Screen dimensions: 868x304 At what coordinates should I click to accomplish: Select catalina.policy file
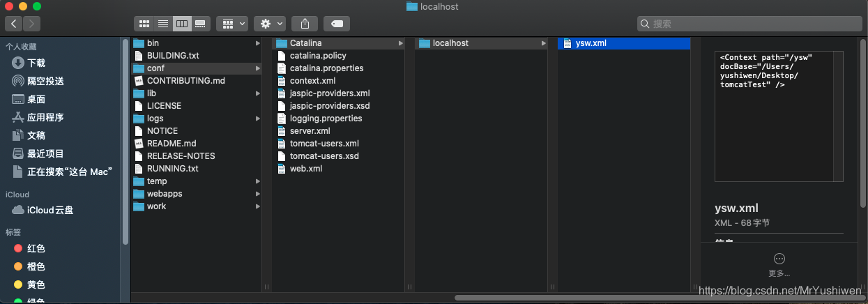(x=340, y=56)
